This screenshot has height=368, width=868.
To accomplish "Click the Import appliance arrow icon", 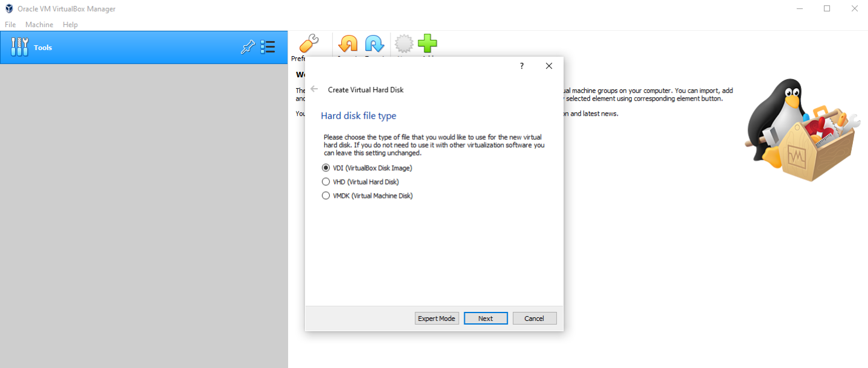I will (x=348, y=45).
